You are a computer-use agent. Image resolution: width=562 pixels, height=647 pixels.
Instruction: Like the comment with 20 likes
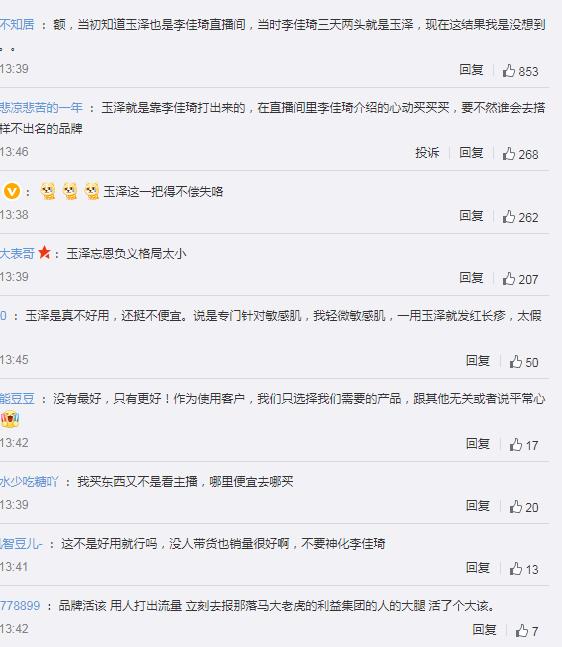pos(523,507)
